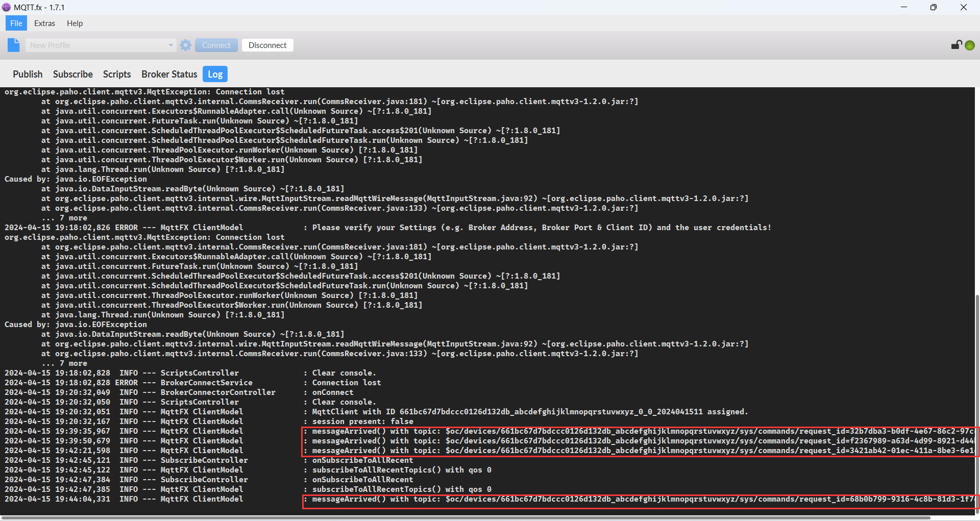Click the BrokerConnectorController 'onConnect' log entry

point(179,392)
